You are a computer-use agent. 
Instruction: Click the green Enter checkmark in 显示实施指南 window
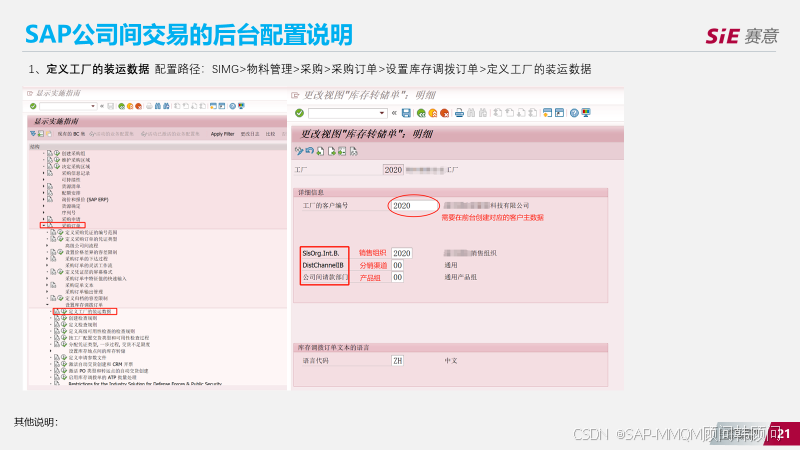coord(33,106)
